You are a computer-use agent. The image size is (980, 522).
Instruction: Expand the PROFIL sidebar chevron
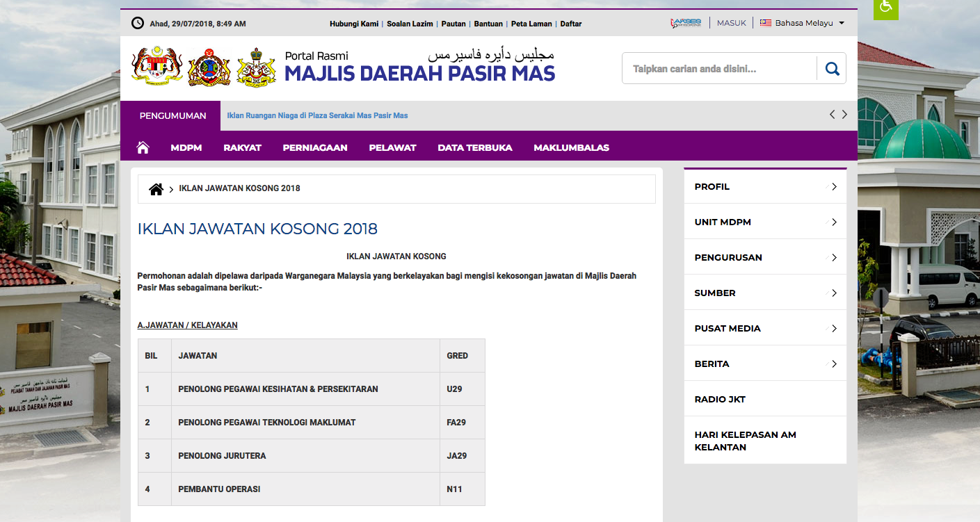(834, 187)
